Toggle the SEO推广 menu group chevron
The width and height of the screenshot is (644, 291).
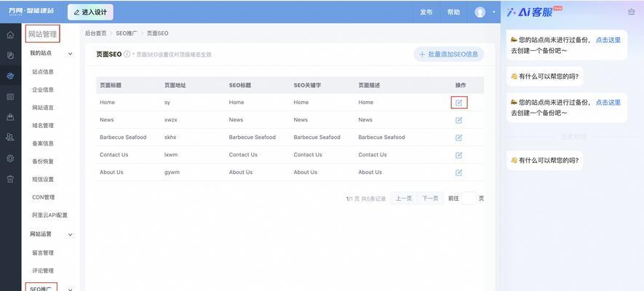[71, 289]
